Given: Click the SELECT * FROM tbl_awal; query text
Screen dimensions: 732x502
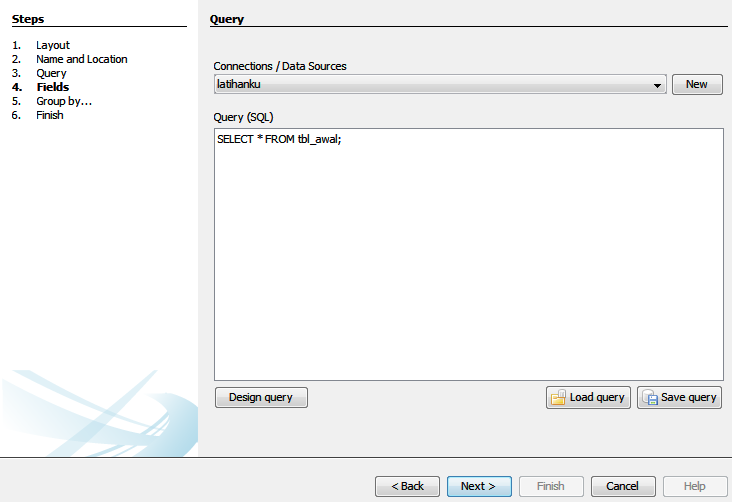Looking at the screenshot, I should point(279,139).
